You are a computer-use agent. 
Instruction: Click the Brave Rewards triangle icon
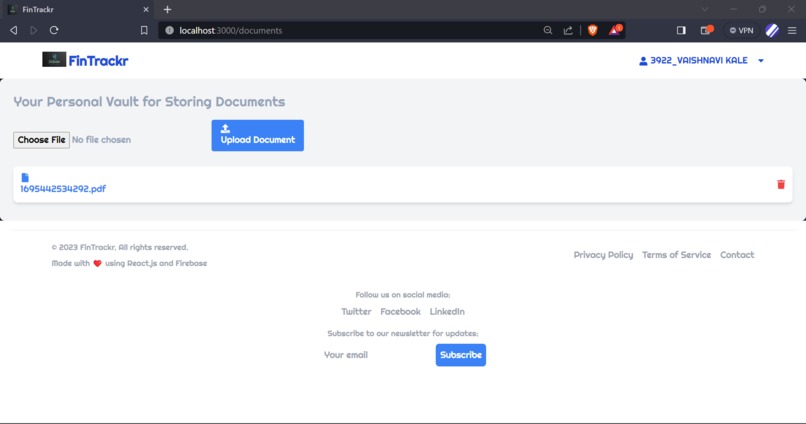click(615, 30)
